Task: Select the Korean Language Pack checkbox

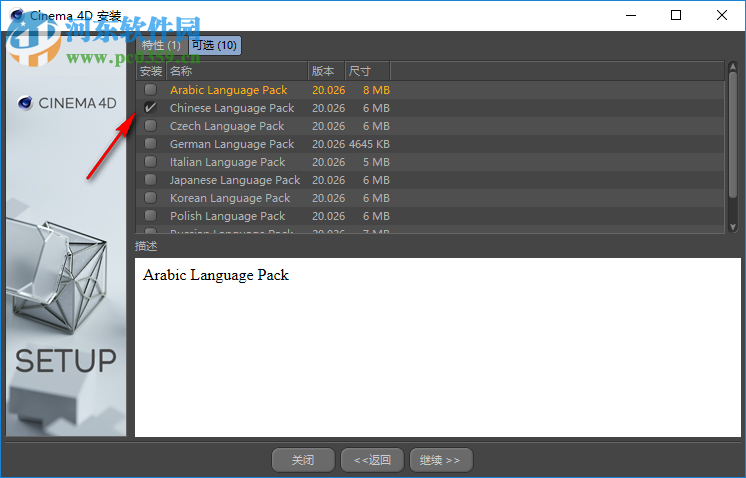Action: click(150, 197)
